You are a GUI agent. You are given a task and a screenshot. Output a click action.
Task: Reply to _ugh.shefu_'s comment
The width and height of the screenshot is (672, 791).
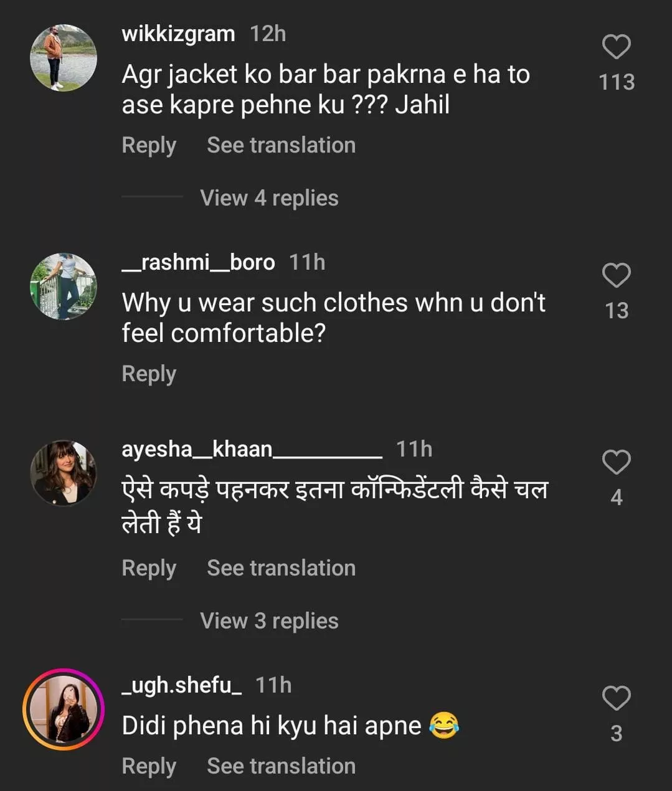pyautogui.click(x=149, y=766)
